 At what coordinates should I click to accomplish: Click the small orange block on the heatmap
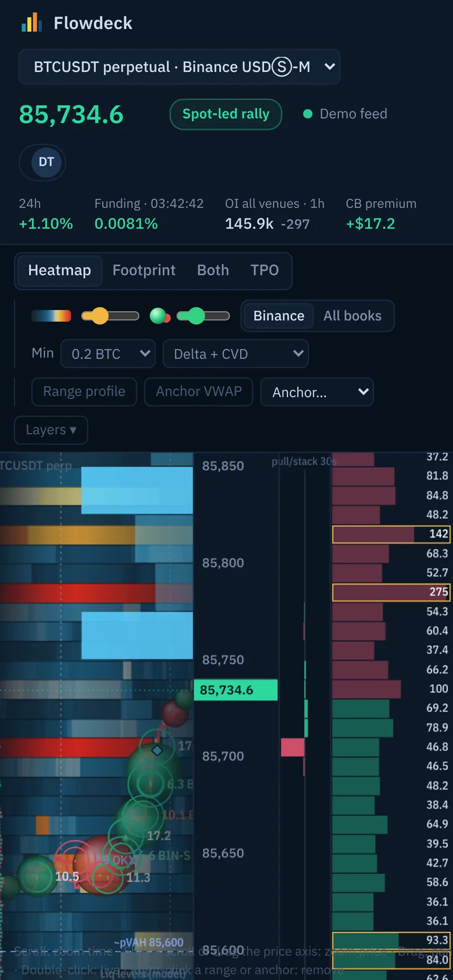coord(42,825)
